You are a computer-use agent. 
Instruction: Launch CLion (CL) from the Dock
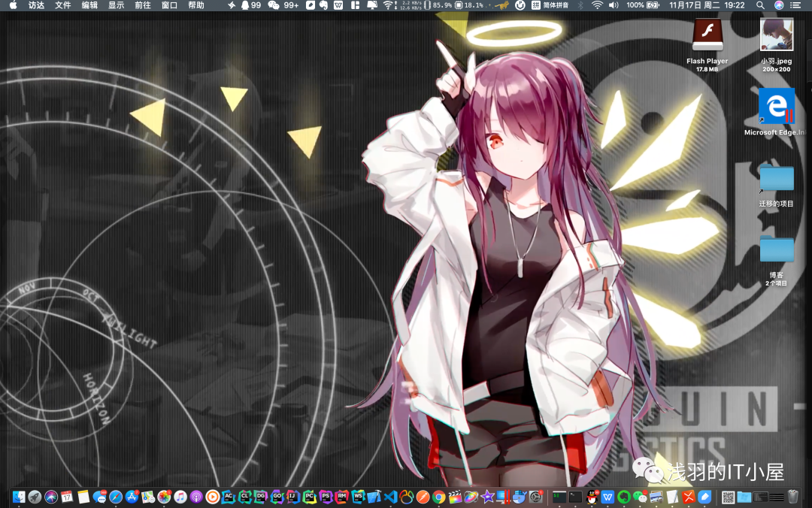point(244,497)
